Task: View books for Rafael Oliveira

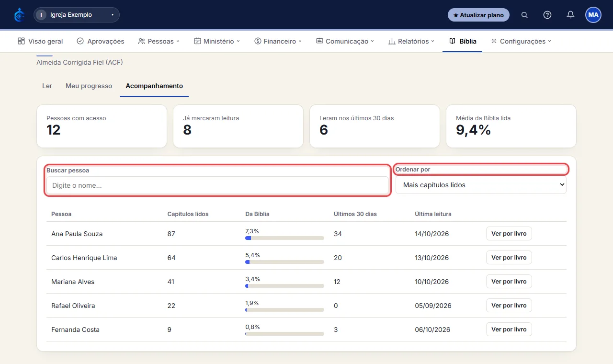Action: click(x=509, y=306)
